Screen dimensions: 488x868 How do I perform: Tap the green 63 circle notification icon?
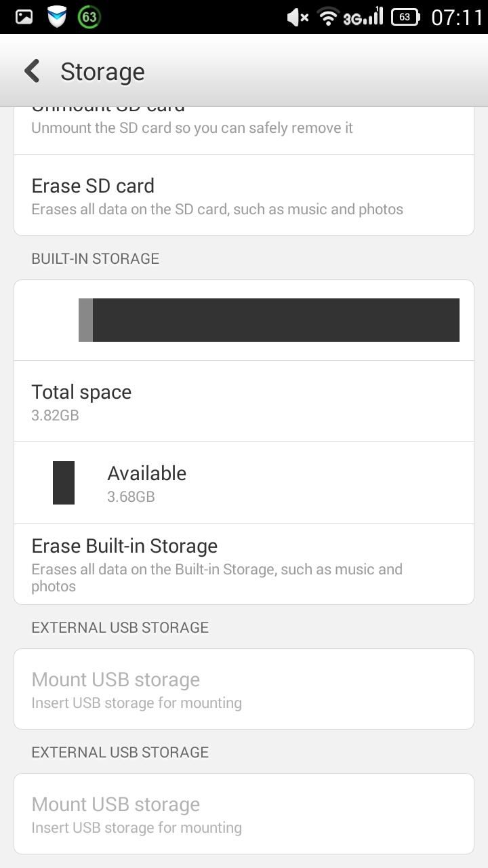(89, 17)
